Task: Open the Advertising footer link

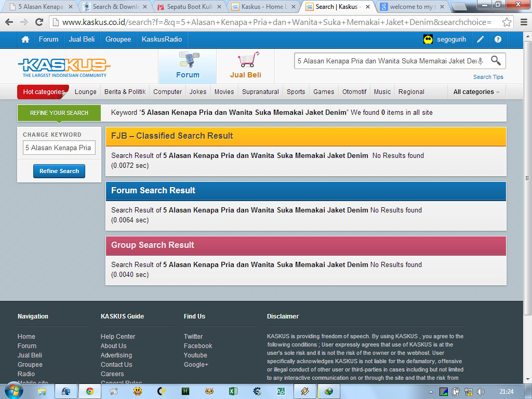Action: coord(116,355)
